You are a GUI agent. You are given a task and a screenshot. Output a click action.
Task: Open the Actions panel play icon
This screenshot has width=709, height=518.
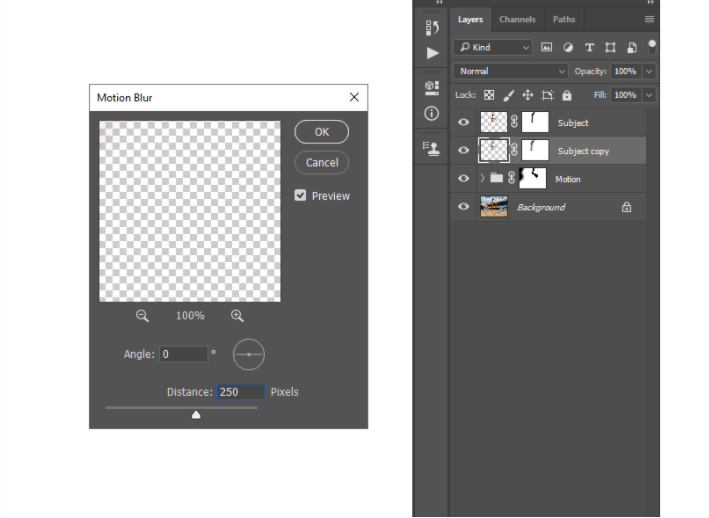[x=433, y=53]
